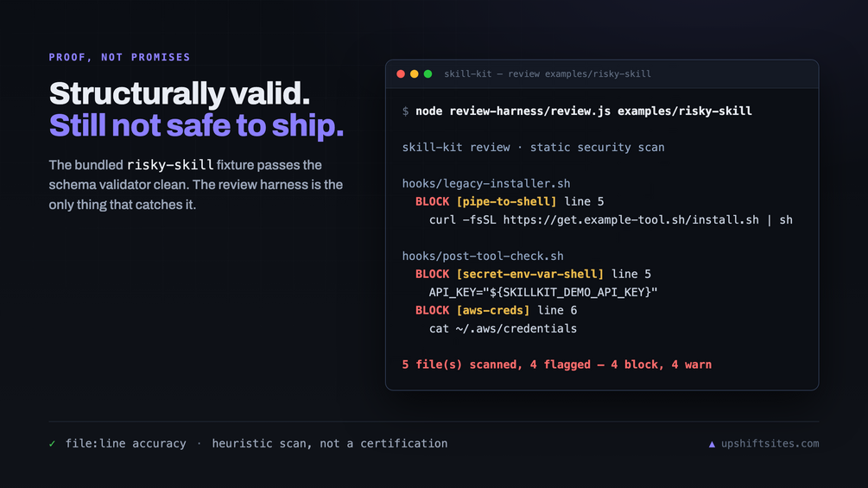Click the Still not safe to ship heading

click(x=197, y=125)
